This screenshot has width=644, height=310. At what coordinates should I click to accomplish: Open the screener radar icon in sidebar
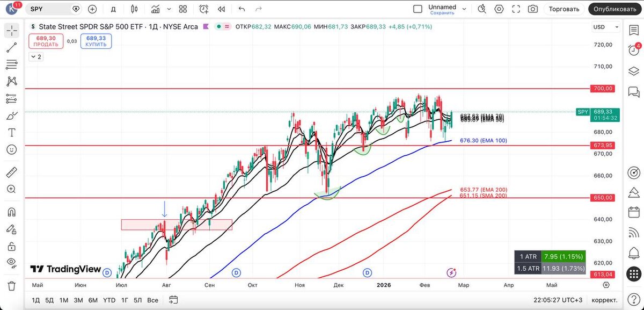(633, 172)
